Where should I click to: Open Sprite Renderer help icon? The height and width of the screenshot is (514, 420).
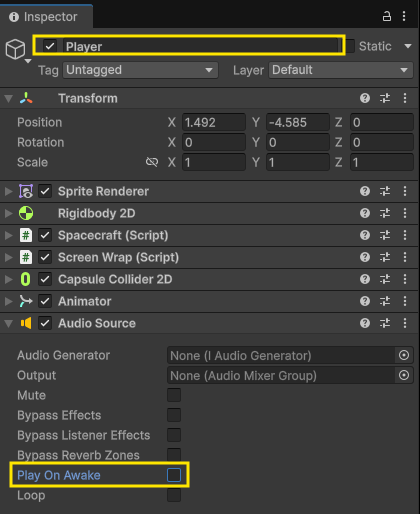[x=365, y=191]
